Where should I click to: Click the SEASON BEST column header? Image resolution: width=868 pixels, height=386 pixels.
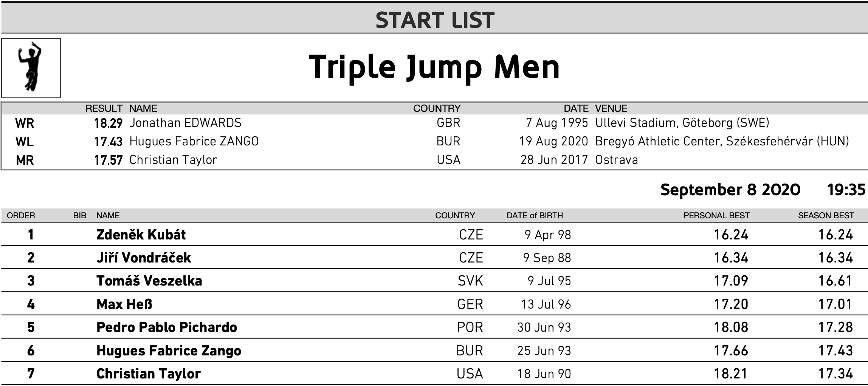pos(826,215)
